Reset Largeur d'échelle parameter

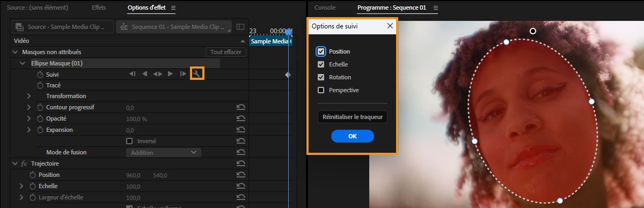241,197
